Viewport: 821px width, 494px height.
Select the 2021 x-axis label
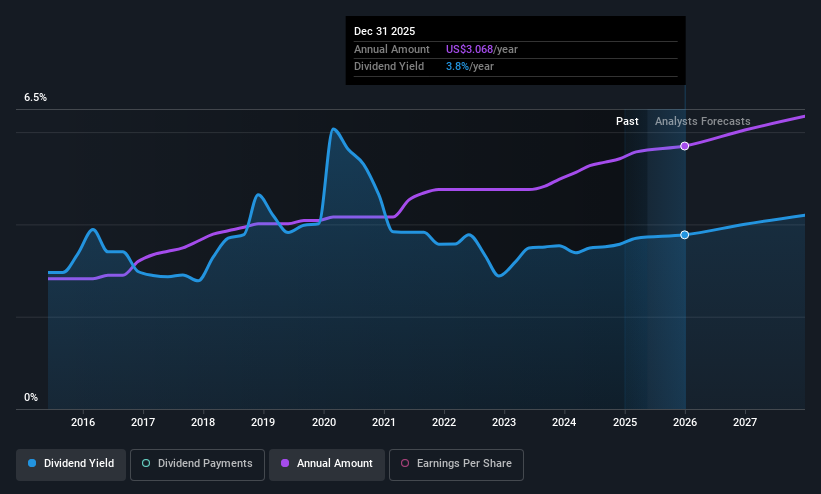(x=384, y=422)
